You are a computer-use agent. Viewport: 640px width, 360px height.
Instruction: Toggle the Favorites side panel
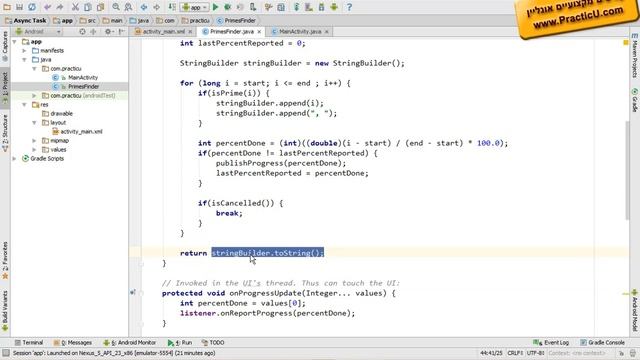(x=5, y=260)
